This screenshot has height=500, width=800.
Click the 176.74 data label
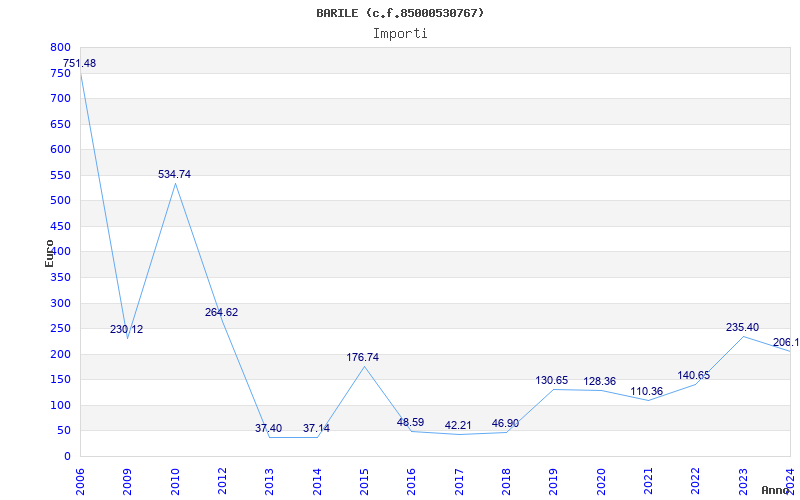pyautogui.click(x=363, y=358)
